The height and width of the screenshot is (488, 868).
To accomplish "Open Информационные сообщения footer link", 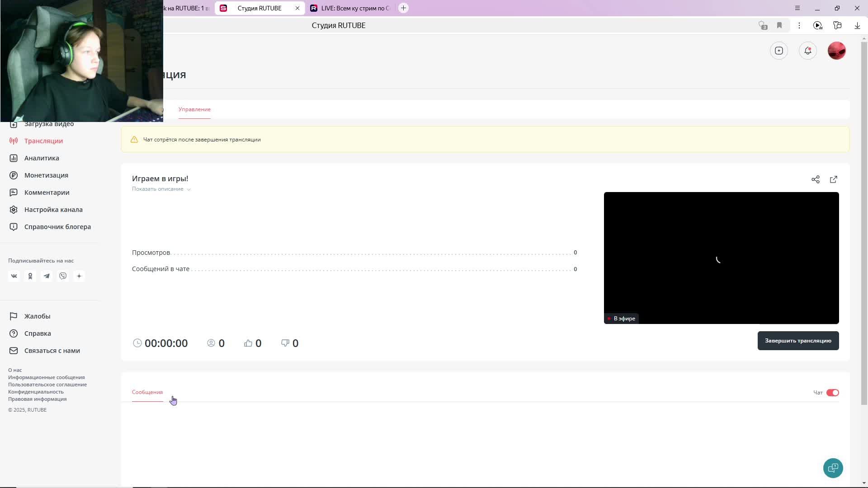I will 47,377.
